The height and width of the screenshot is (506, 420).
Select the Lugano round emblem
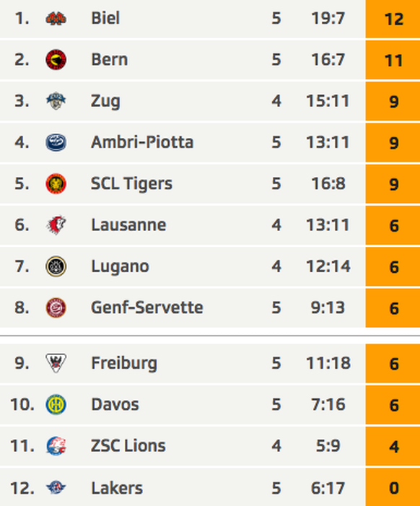pyautogui.click(x=56, y=266)
